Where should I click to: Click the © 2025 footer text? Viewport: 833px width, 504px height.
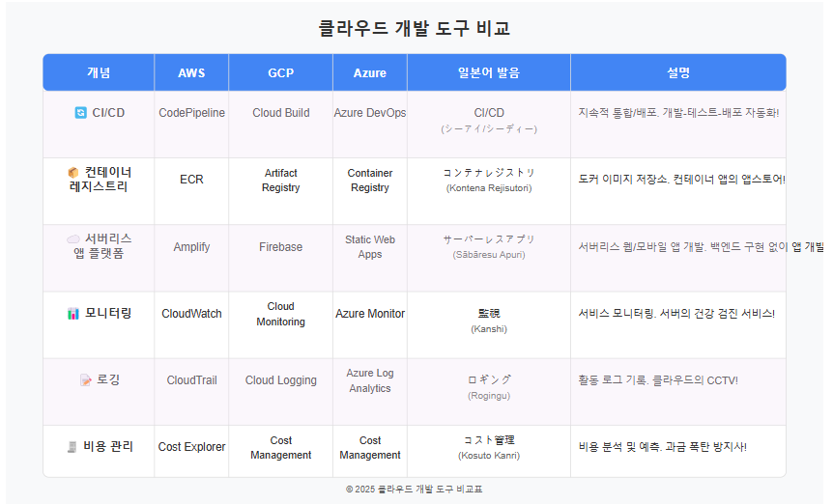[x=415, y=490]
